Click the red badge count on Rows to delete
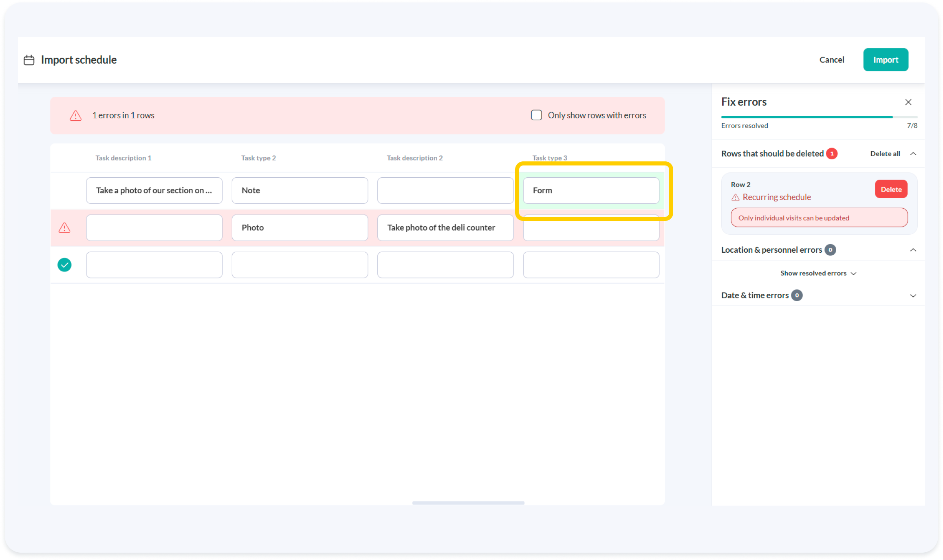The image size is (943, 560). tap(832, 154)
